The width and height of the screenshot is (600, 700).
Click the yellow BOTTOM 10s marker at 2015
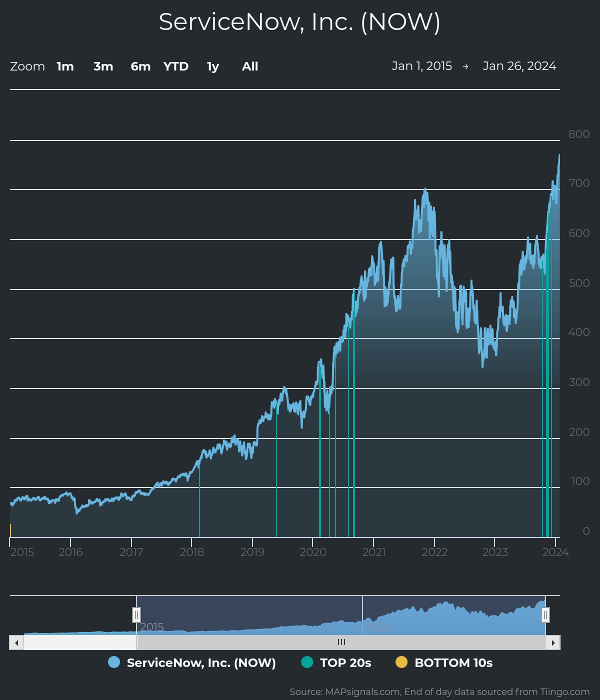(10, 530)
